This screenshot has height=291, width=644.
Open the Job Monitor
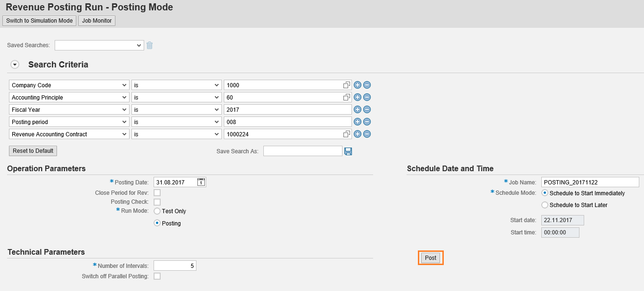point(97,20)
